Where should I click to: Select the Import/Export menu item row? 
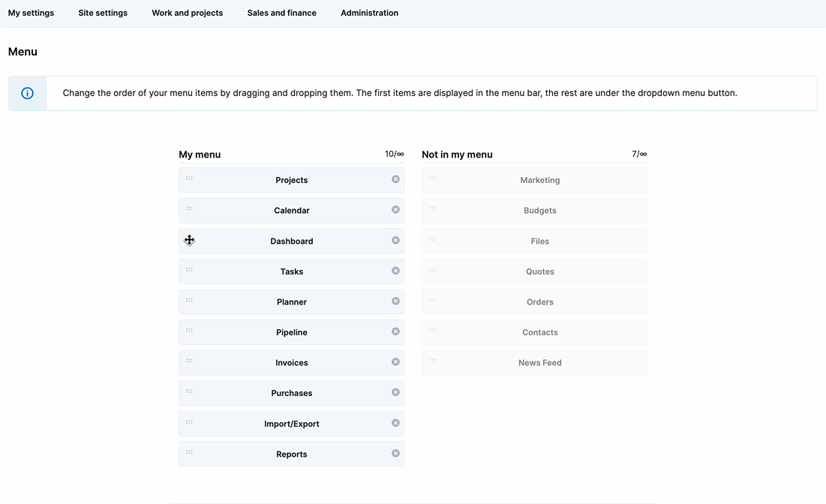pyautogui.click(x=291, y=424)
